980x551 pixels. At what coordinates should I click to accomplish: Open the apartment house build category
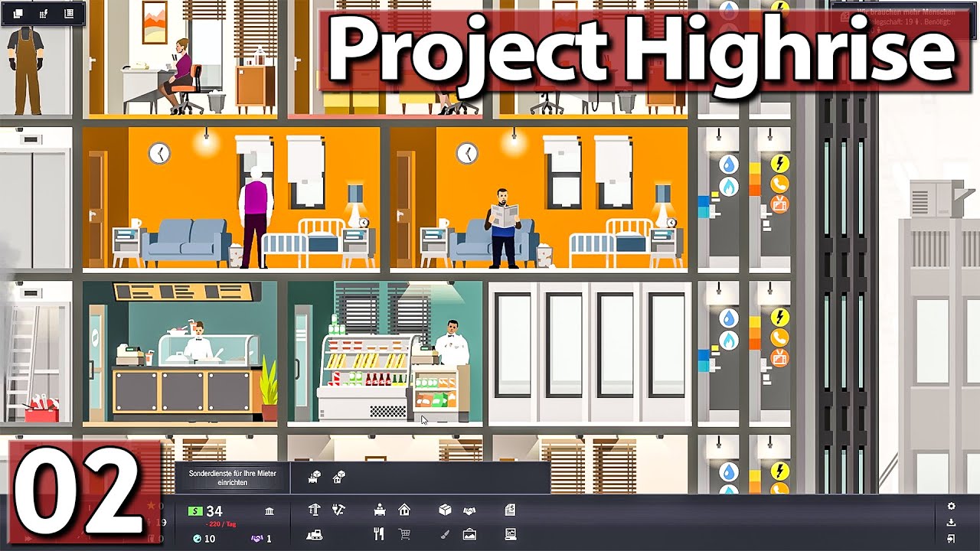404,510
